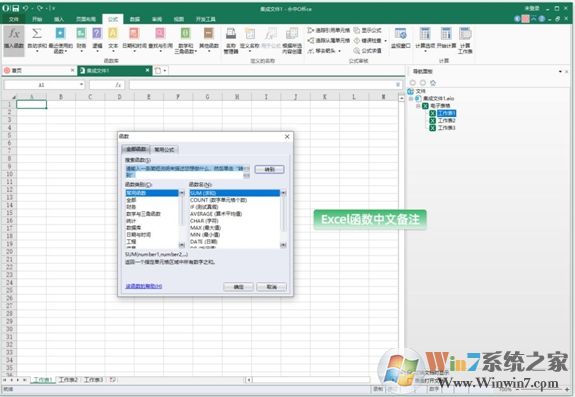Screen dimensions: 575x397
Task: Click the Undo arrow in title bar
Action: 25,8
